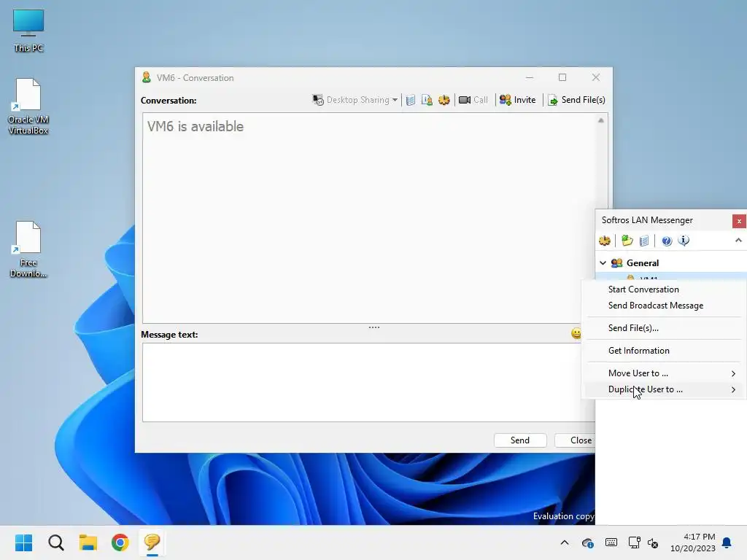This screenshot has height=560, width=747.
Task: Collapse the General group
Action: coord(603,262)
